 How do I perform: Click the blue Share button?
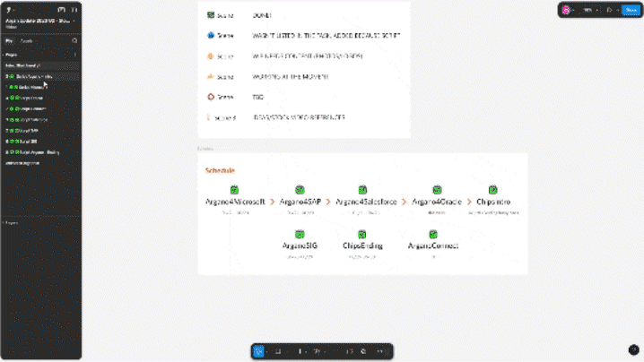tap(631, 11)
